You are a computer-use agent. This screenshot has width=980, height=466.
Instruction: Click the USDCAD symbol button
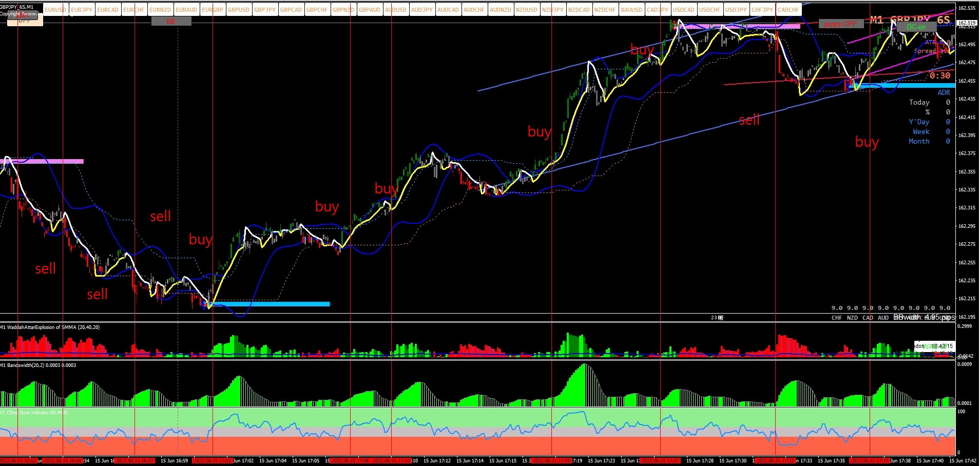[684, 10]
